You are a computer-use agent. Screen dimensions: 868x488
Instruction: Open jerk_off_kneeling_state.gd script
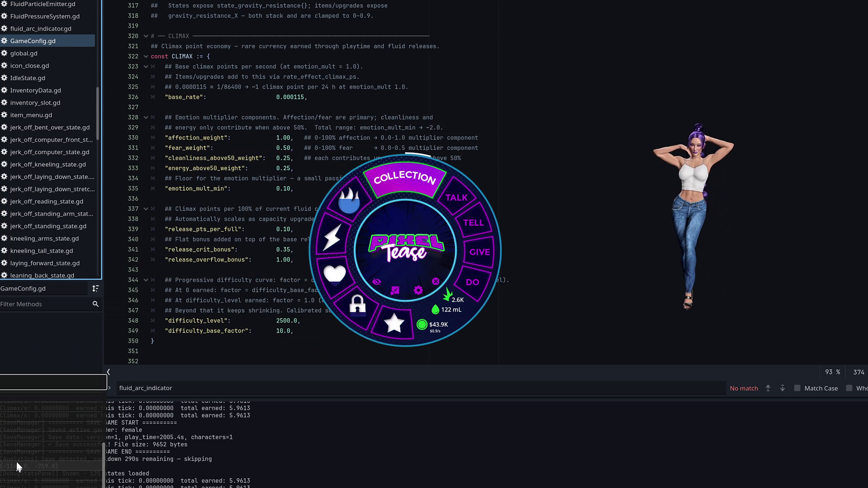point(48,164)
